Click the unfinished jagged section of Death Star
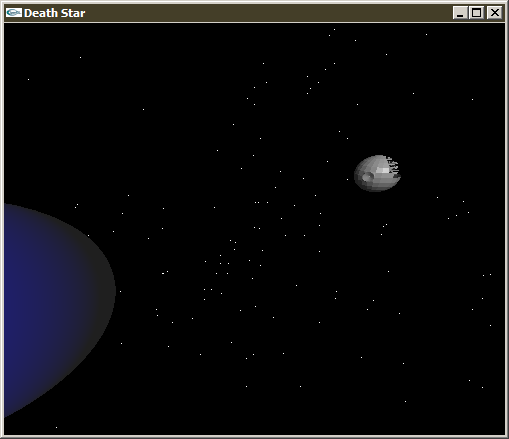 click(x=393, y=167)
